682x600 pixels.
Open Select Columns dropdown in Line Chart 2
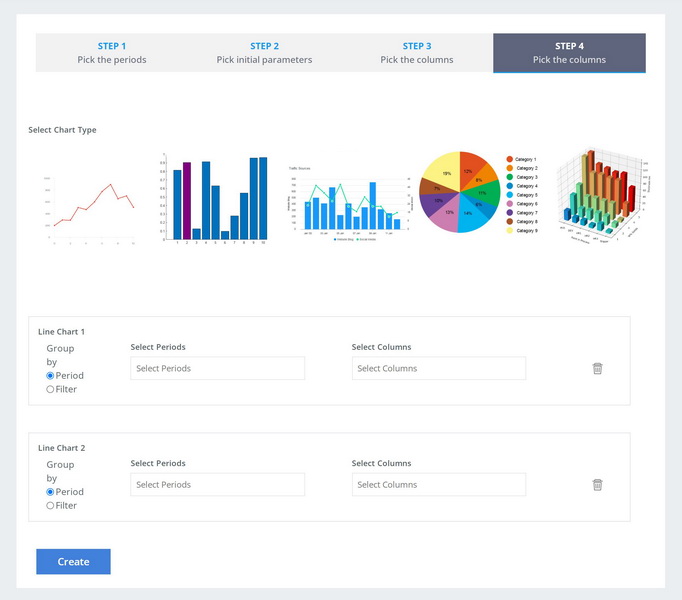pos(439,484)
